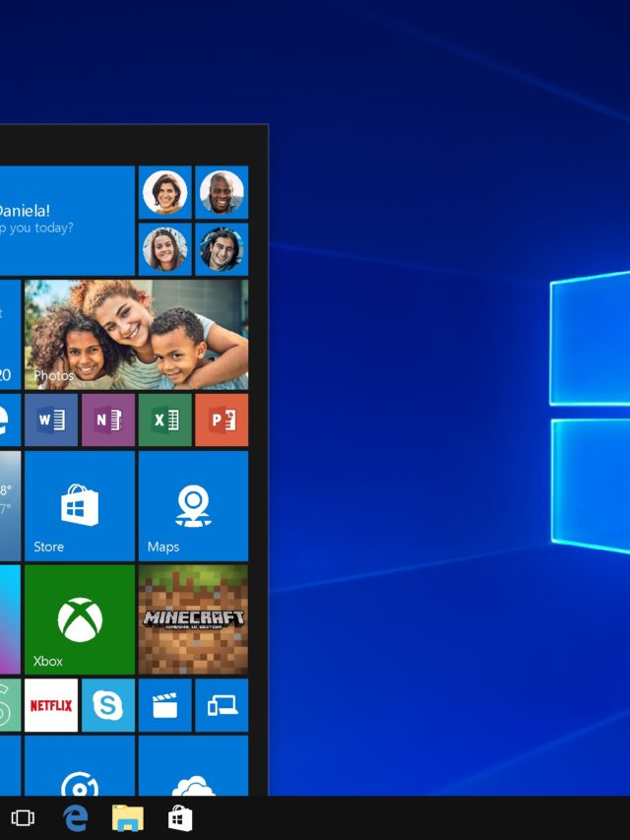Open the Groove Music tile

(x=80, y=765)
